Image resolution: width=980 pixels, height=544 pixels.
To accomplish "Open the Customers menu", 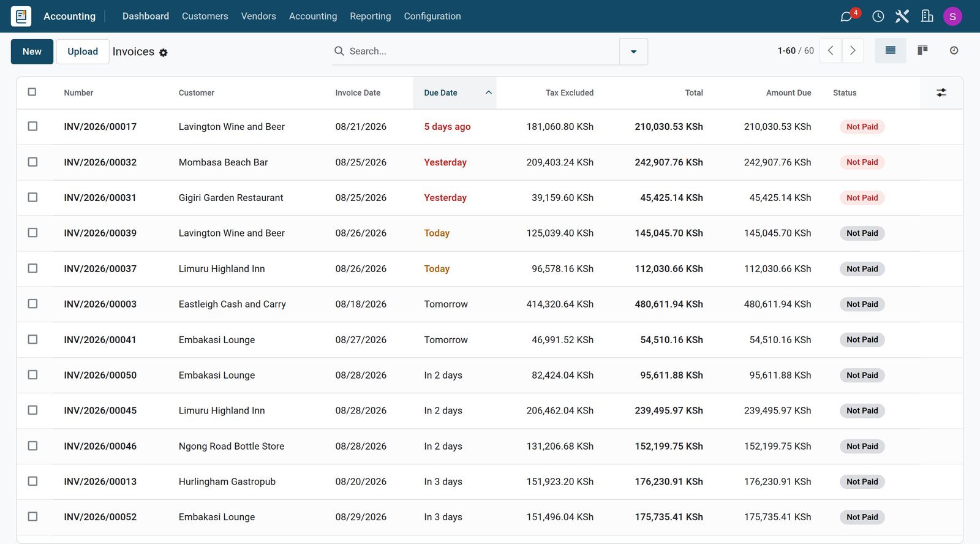I will point(205,17).
